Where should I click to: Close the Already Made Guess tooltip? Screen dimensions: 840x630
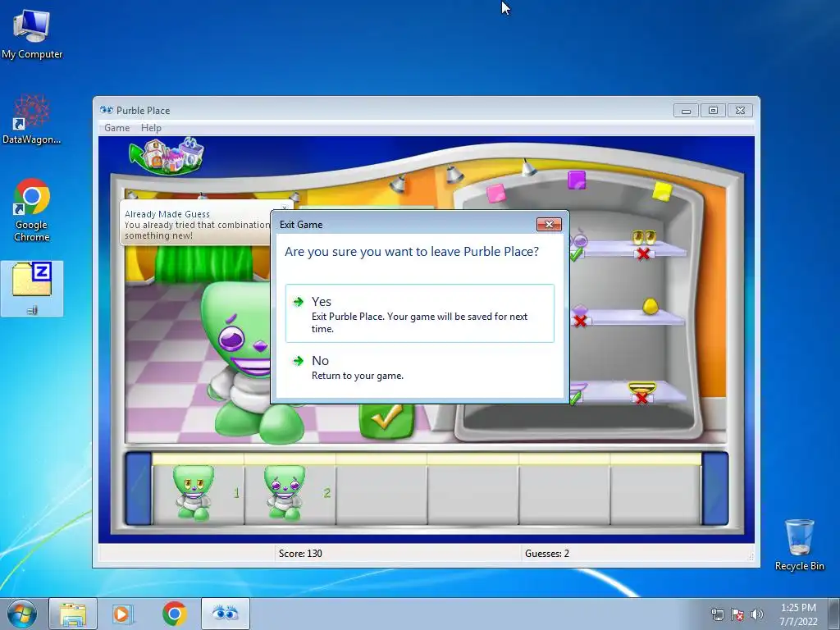285,207
